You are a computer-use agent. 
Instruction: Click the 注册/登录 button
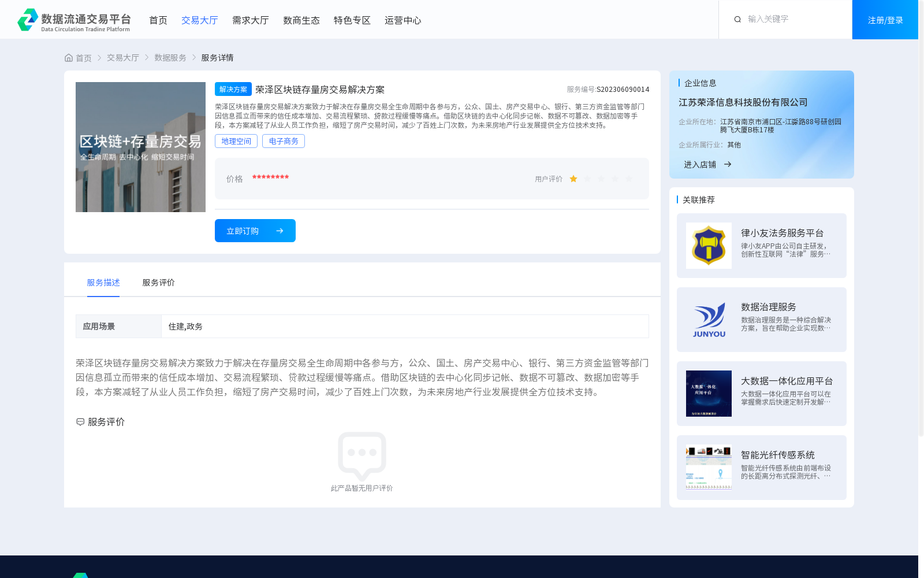click(885, 20)
